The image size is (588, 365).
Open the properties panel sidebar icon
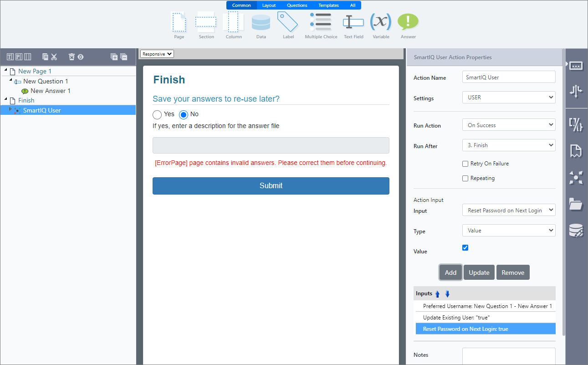click(x=576, y=66)
